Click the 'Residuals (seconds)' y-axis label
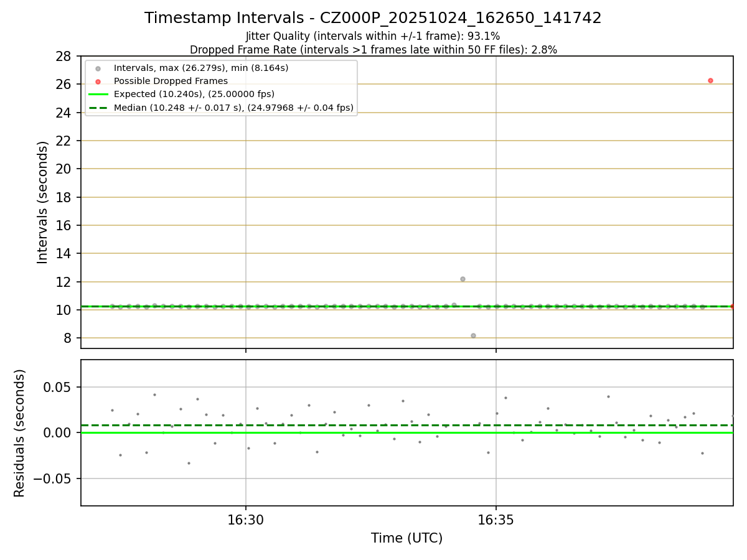This screenshot has width=747, height=560. coord(20,433)
